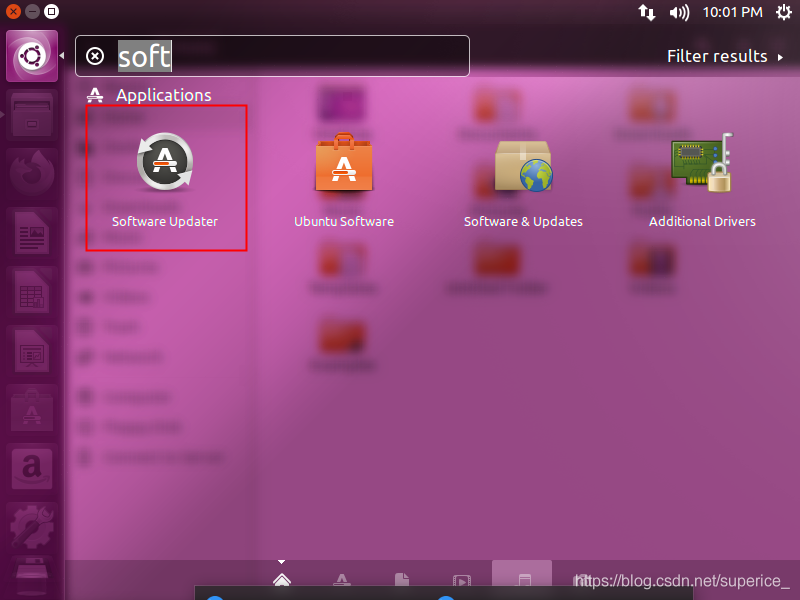The image size is (800, 600).
Task: Clear the Dash search with the X icon
Action: [95, 56]
